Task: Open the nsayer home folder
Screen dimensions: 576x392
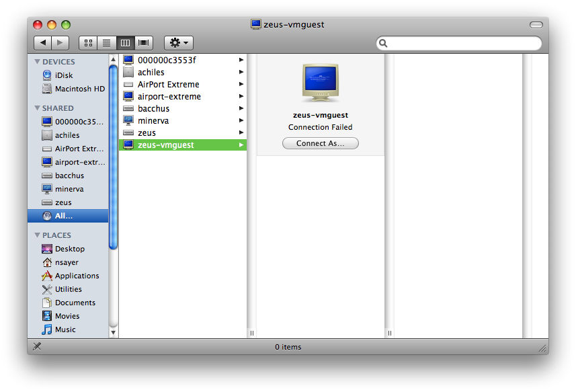Action: (x=68, y=262)
